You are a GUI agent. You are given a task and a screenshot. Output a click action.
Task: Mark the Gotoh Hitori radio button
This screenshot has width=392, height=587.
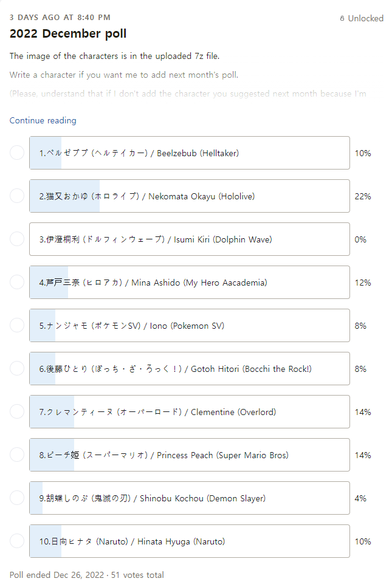(17, 368)
